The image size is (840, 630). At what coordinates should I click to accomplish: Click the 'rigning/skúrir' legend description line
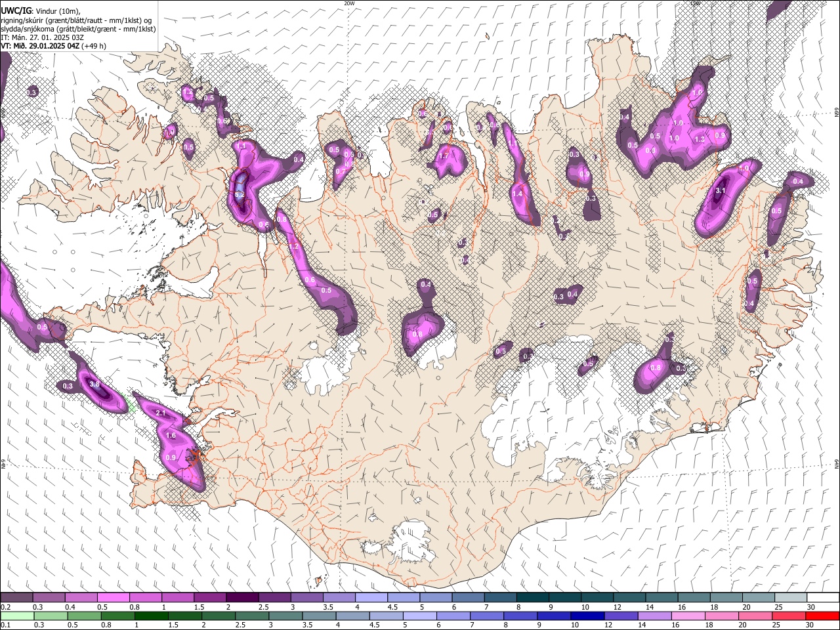76,20
